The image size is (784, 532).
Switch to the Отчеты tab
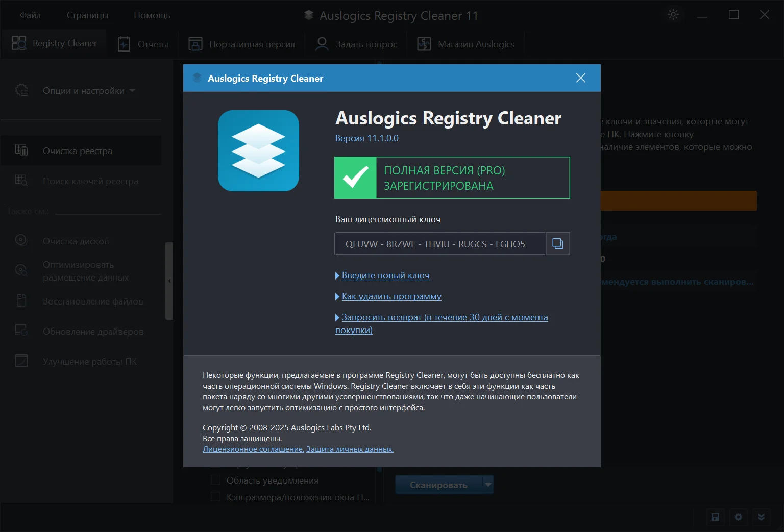tap(143, 44)
